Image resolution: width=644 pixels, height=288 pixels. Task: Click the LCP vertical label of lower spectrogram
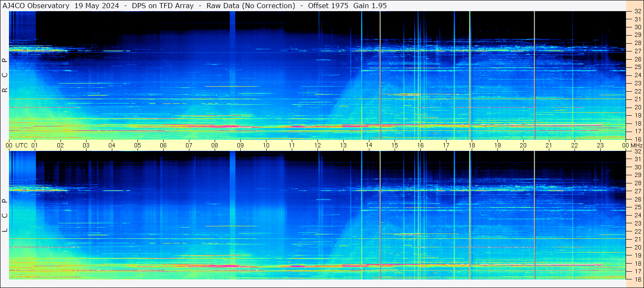5,215
